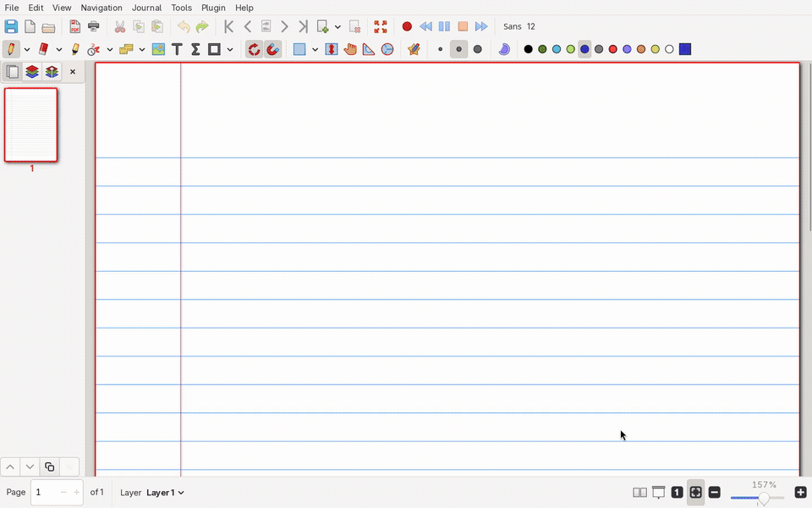The height and width of the screenshot is (508, 812).
Task: Insert a new page after current
Action: coord(322,26)
